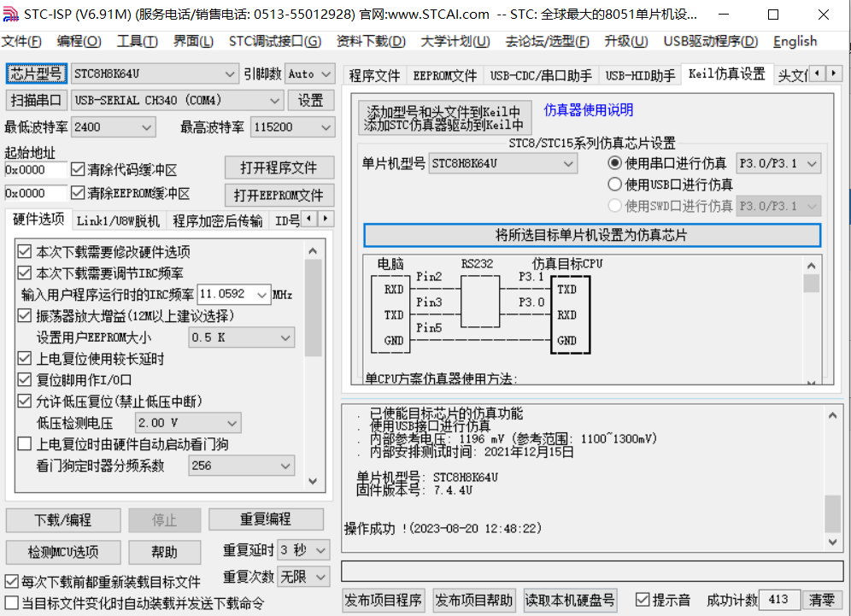851x616 pixels.
Task: Click hardware options vertical scrollbar thumb
Action: click(313, 308)
